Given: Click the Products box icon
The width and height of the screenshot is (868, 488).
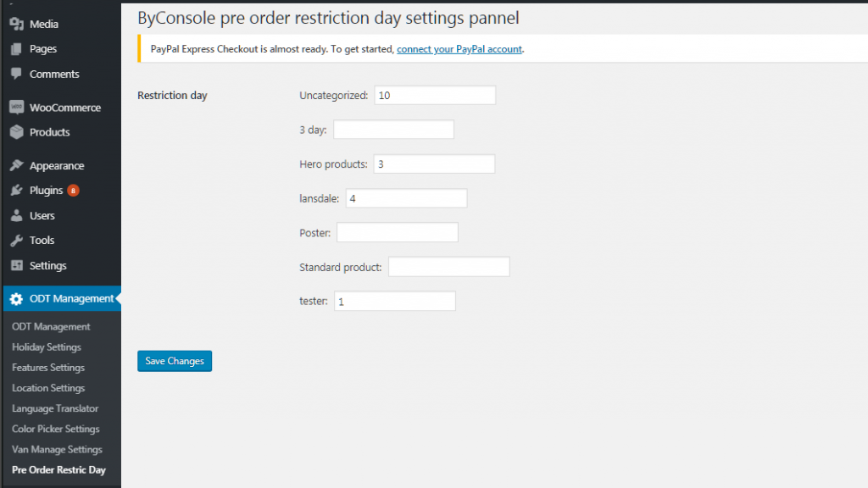Looking at the screenshot, I should click(17, 131).
